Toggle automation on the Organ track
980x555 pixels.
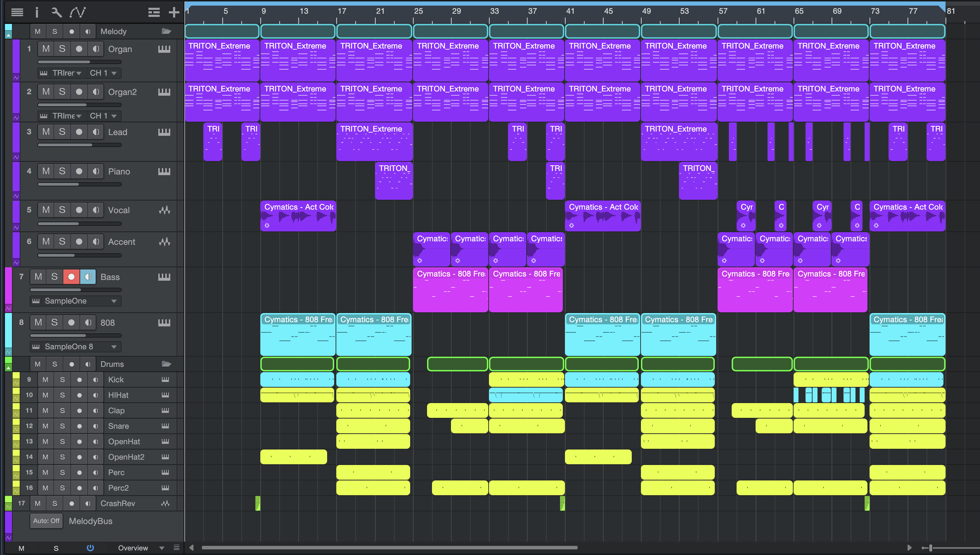[x=16, y=78]
